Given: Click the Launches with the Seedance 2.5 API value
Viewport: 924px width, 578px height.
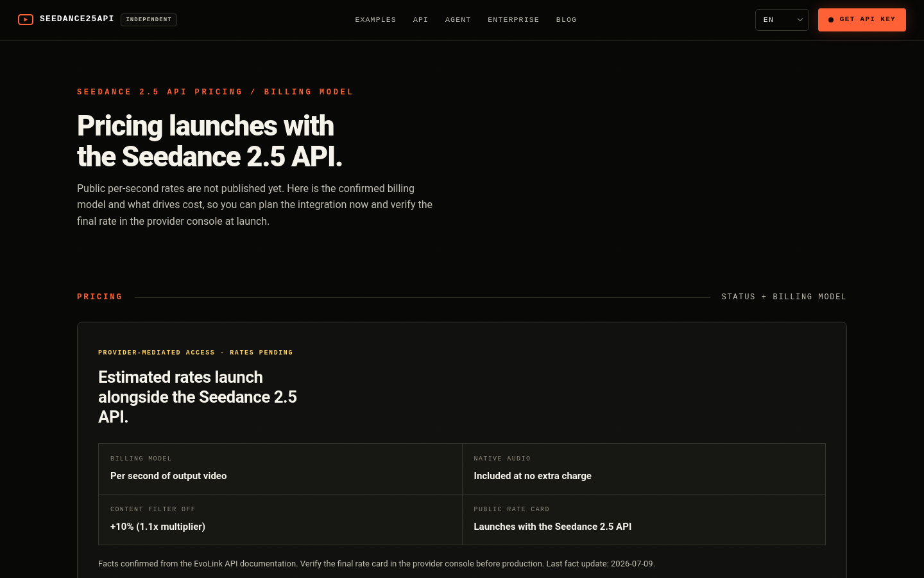Looking at the screenshot, I should click(552, 527).
